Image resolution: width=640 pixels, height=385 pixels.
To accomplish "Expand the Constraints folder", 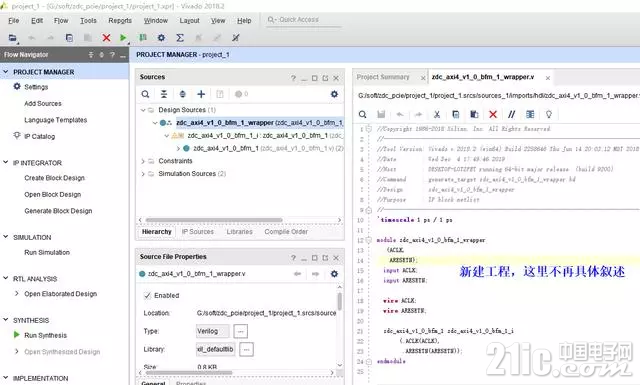I will point(143,161).
